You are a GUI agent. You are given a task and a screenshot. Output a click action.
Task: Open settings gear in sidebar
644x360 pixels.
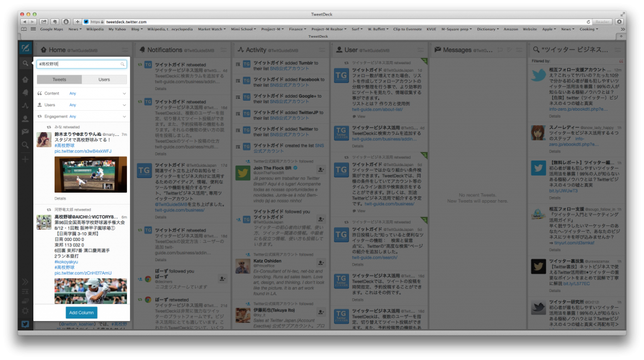click(25, 310)
